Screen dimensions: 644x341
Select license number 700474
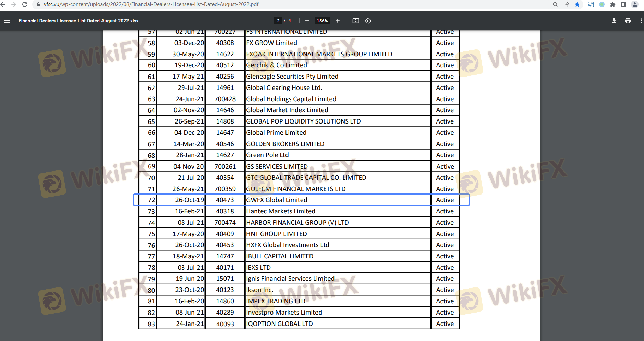point(225,223)
